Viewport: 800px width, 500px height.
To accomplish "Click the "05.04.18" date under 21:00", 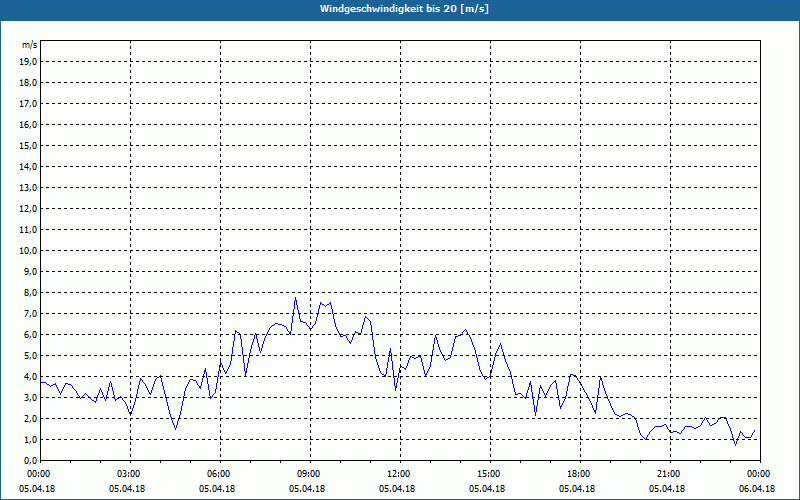I will click(x=667, y=489).
